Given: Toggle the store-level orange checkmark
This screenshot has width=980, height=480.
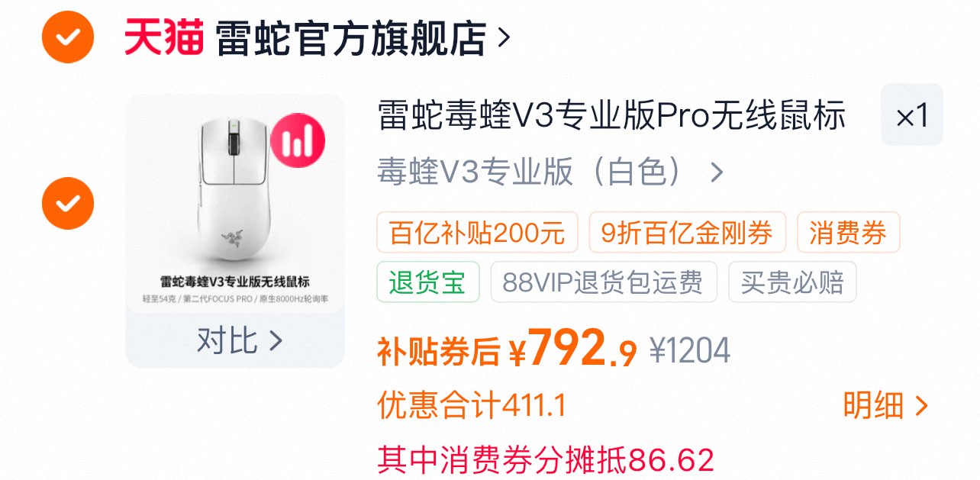Looking at the screenshot, I should coord(68,37).
